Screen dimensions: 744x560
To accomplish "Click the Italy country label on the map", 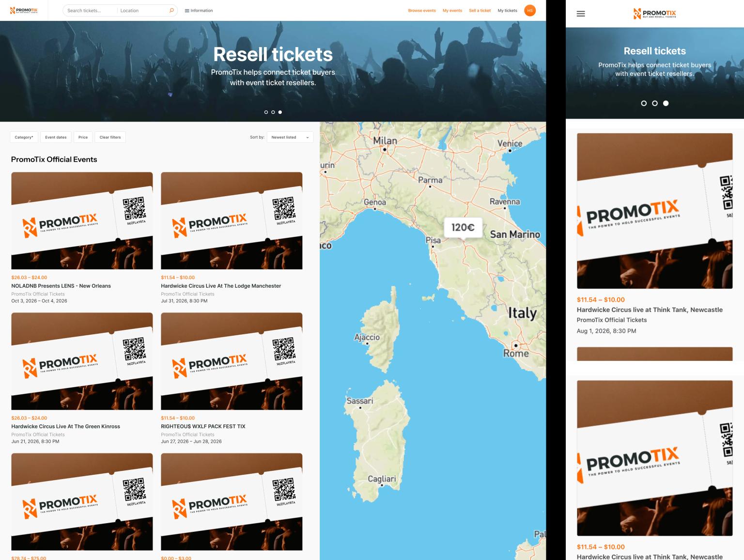I will (x=522, y=313).
